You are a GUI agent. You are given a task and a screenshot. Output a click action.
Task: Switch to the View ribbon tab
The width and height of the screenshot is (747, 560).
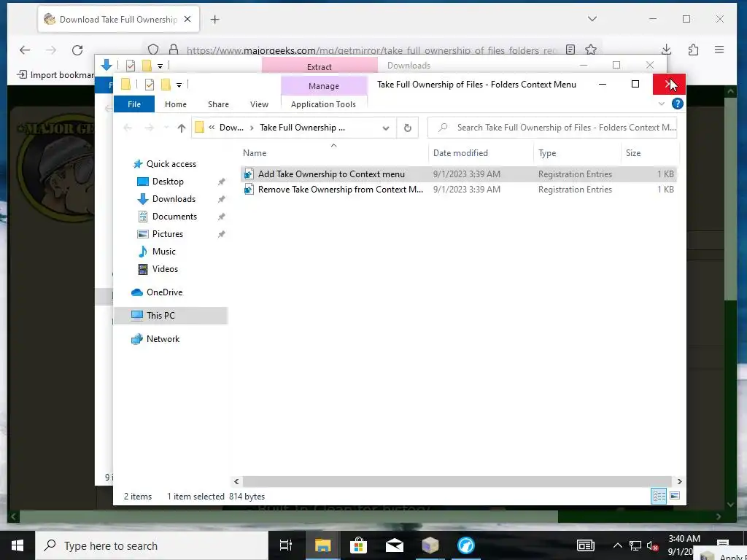pyautogui.click(x=259, y=104)
